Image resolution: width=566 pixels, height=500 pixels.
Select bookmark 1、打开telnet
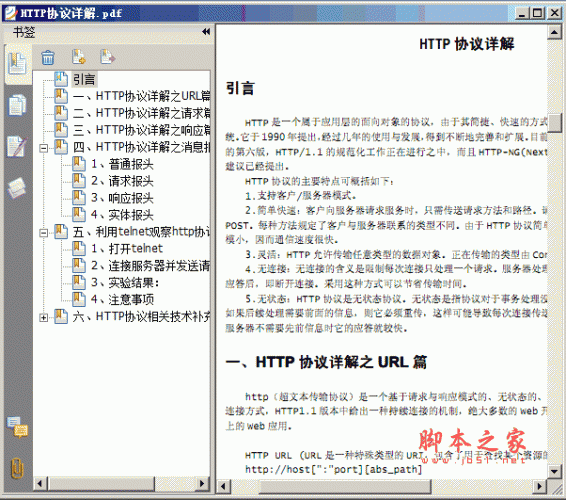(x=127, y=248)
